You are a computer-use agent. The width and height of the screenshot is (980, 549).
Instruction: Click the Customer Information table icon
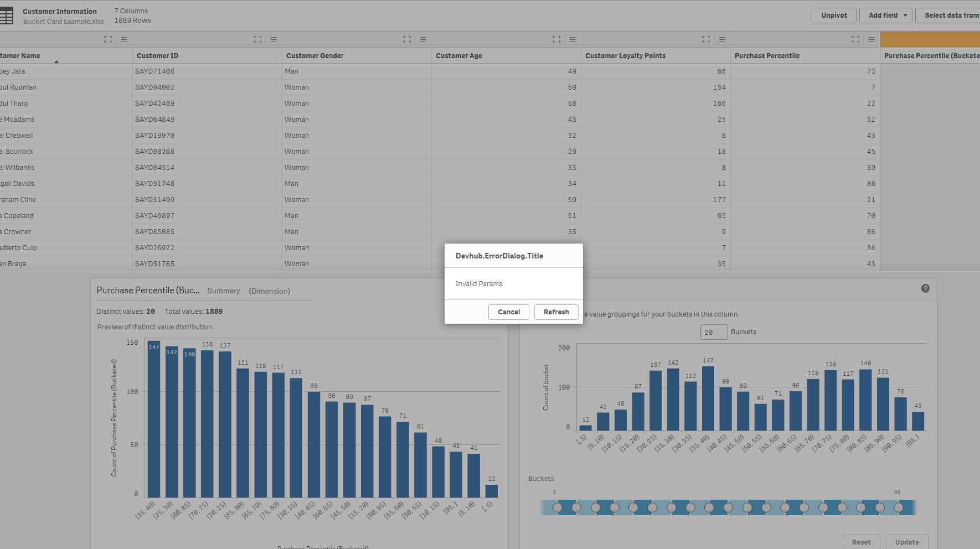pos(7,15)
